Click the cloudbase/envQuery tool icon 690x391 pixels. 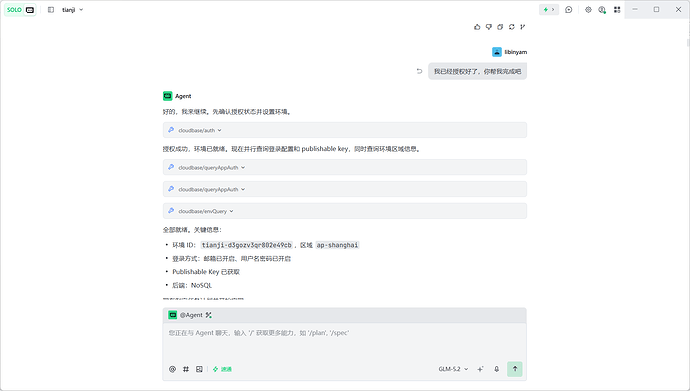click(x=171, y=211)
